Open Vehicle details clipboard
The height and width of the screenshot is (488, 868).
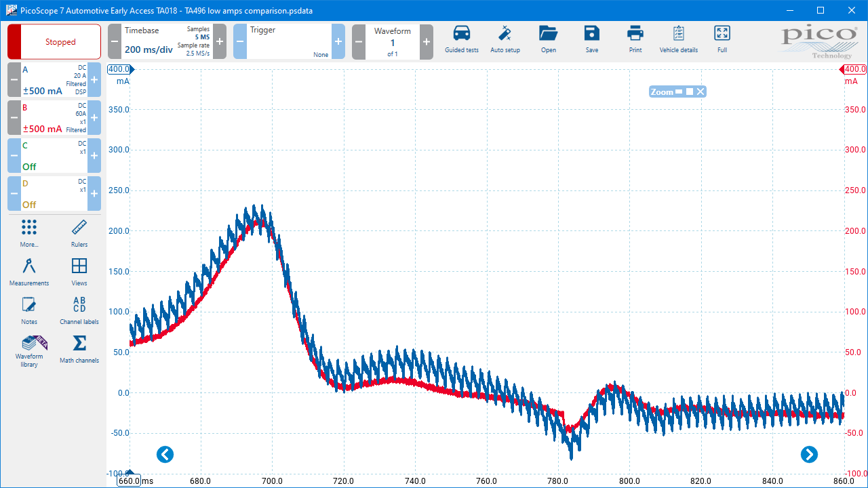678,39
